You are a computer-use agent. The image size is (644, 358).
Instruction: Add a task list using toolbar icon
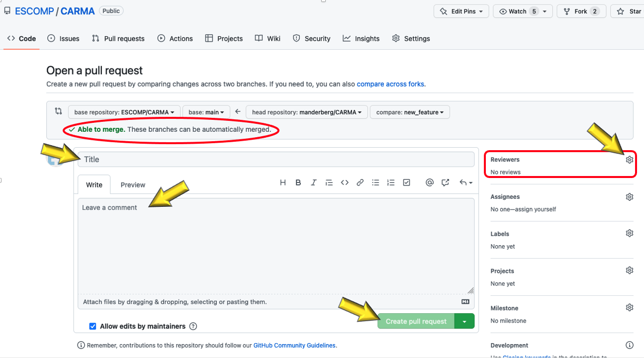tap(406, 182)
